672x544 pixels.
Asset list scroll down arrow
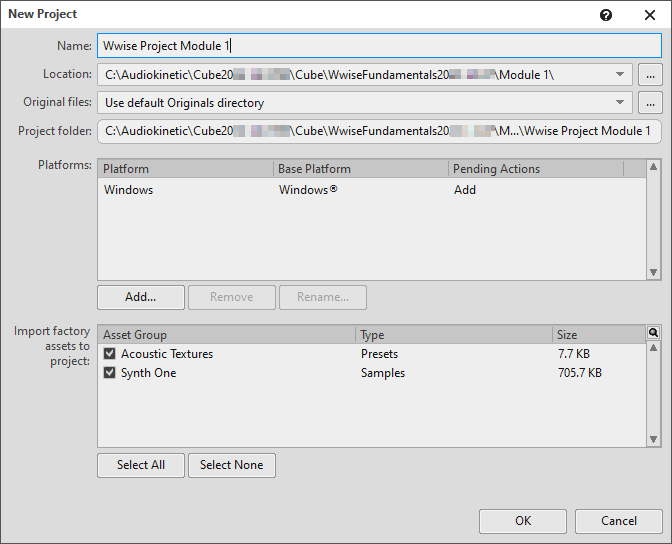tap(653, 439)
